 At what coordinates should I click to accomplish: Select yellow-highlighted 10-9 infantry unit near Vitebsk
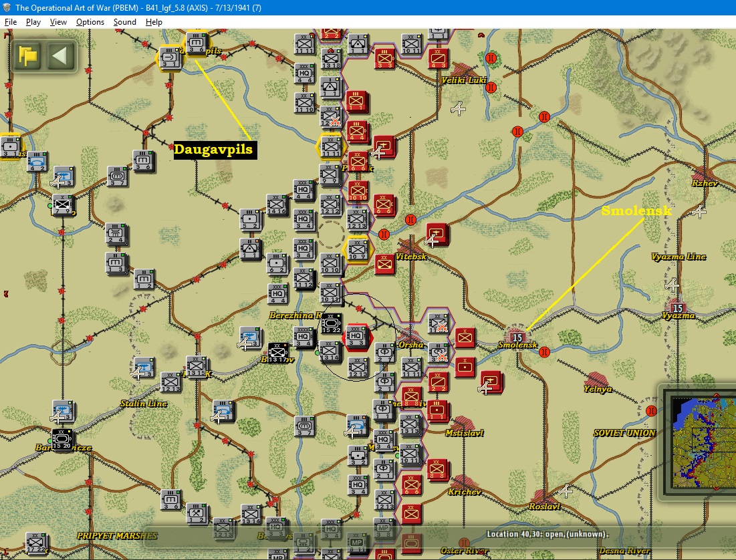358,249
